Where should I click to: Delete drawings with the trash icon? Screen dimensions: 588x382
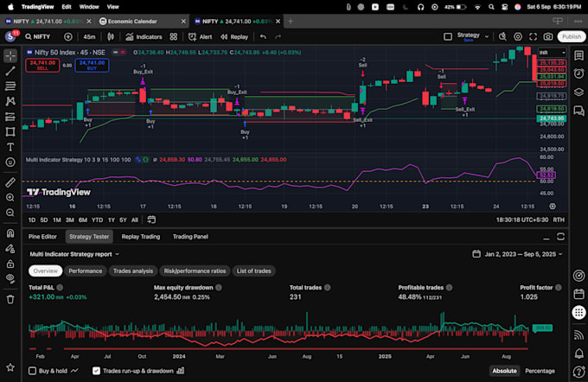(10, 299)
